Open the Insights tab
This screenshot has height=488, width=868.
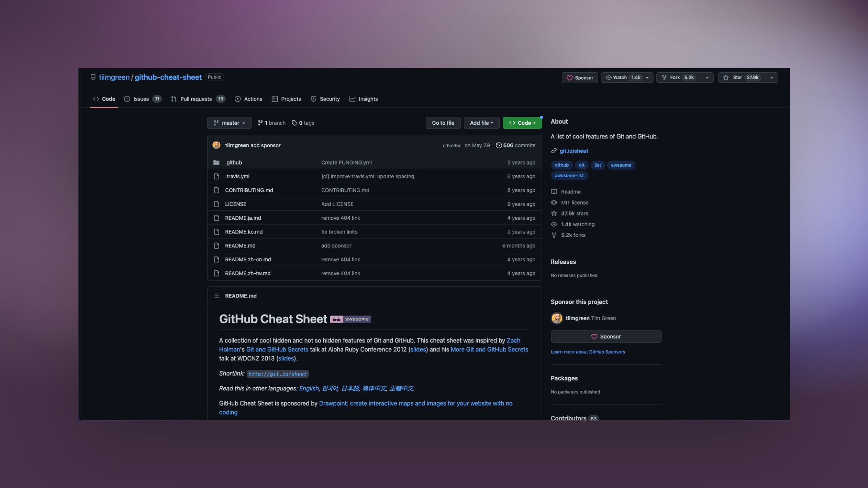coord(363,99)
